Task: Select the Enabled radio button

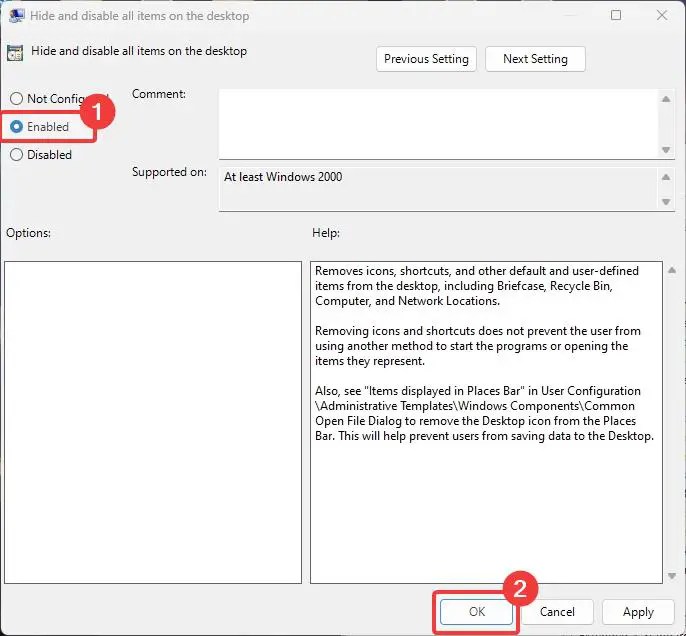Action: click(x=17, y=126)
